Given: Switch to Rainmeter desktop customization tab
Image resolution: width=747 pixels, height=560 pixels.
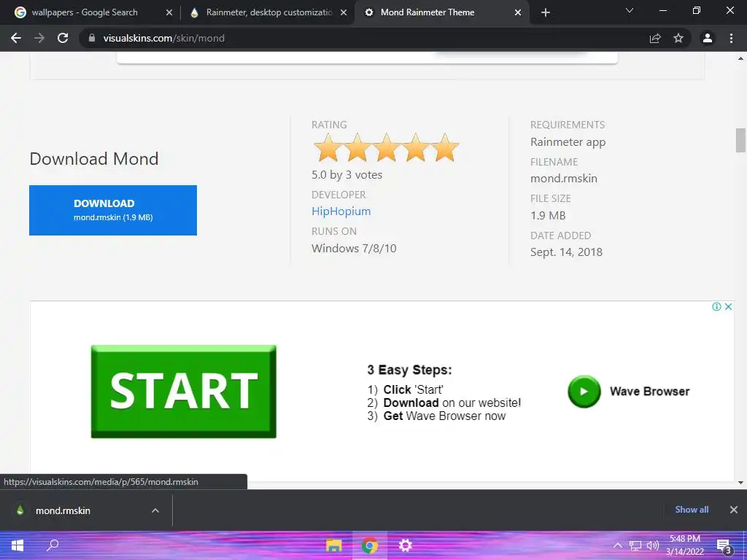Looking at the screenshot, I should [268, 12].
